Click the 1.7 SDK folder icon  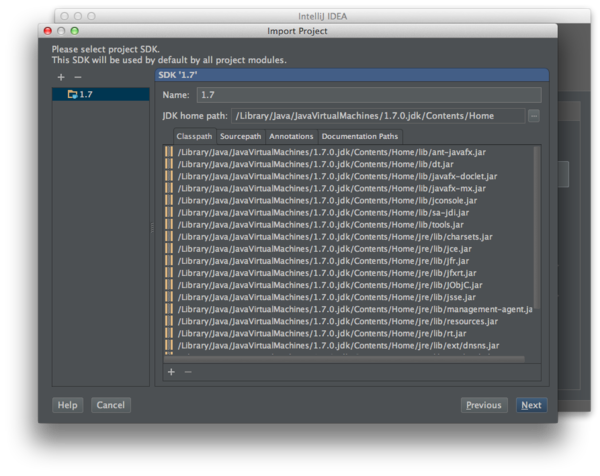[72, 94]
